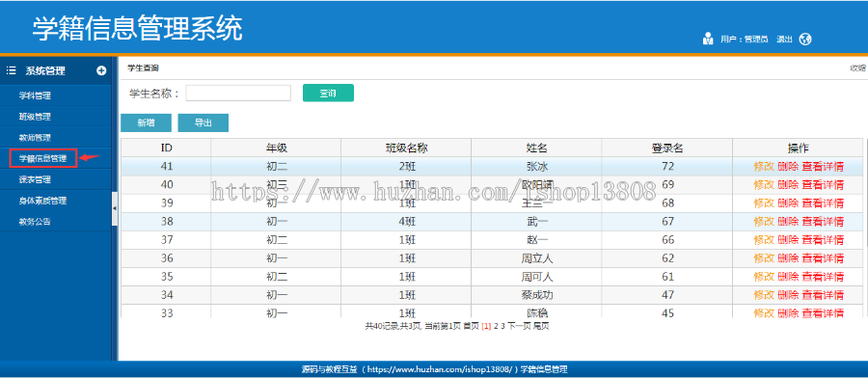Go to page 2 in pagination
This screenshot has height=378, width=868.
click(496, 326)
